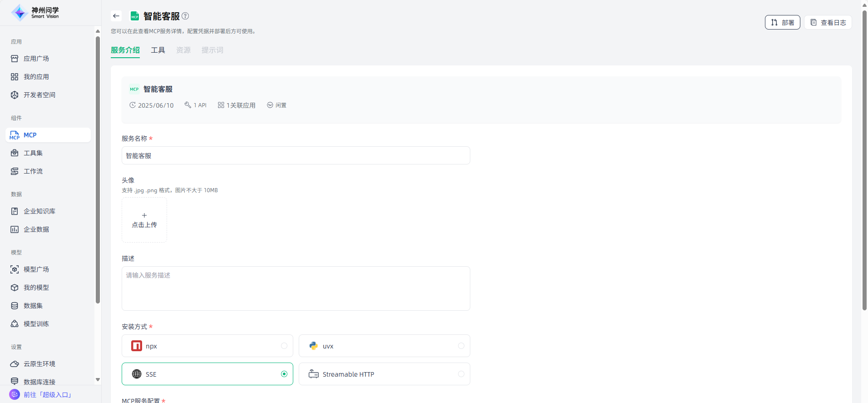Choose Streamable HTTP installation method

pos(384,374)
